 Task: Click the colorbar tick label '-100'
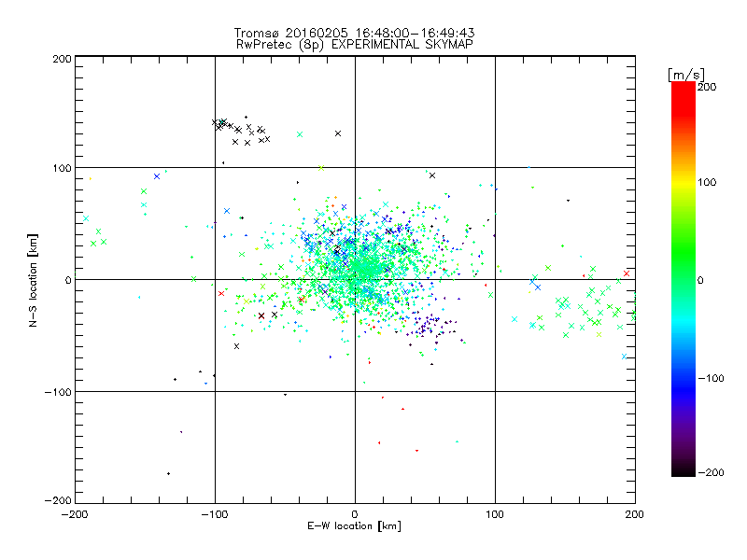point(711,379)
